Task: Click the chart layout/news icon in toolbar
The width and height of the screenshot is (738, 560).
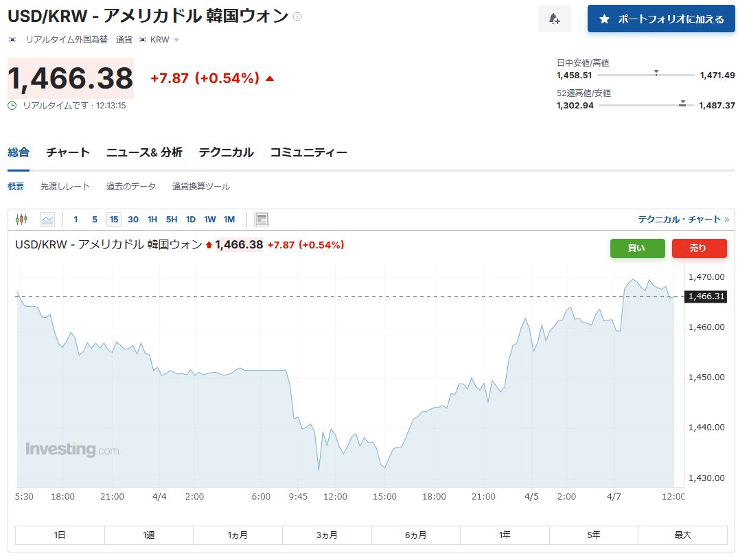Action: [x=262, y=220]
